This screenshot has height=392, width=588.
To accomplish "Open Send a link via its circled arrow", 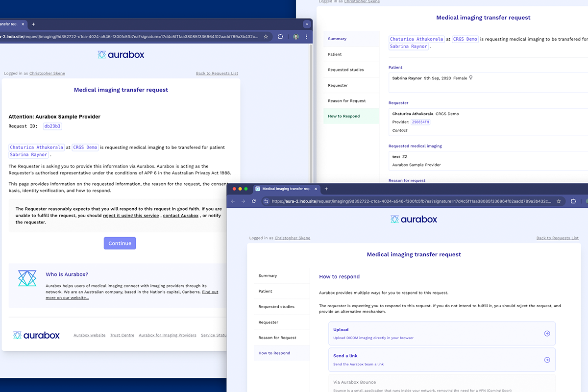I will [547, 359].
